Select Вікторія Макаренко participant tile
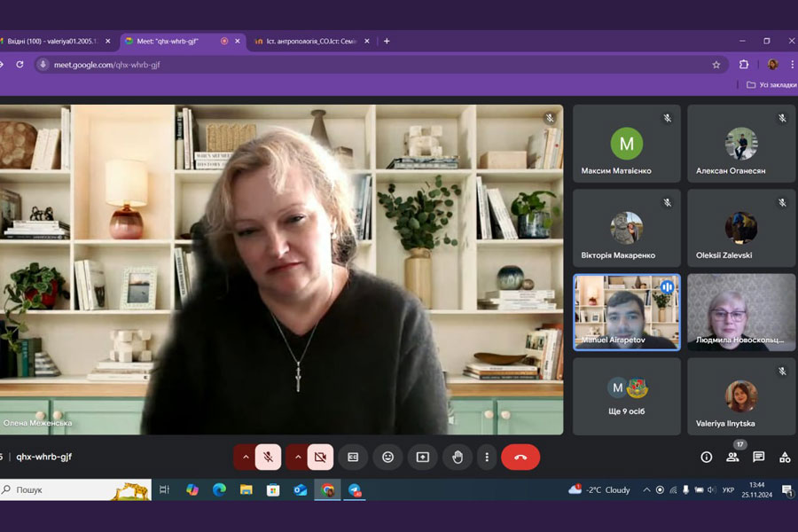 pos(627,228)
